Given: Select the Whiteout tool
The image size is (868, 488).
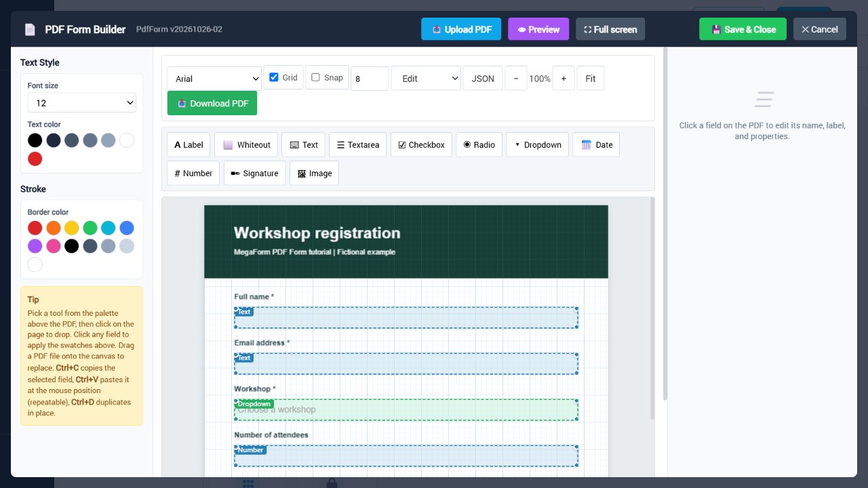Looking at the screenshot, I should pos(247,144).
